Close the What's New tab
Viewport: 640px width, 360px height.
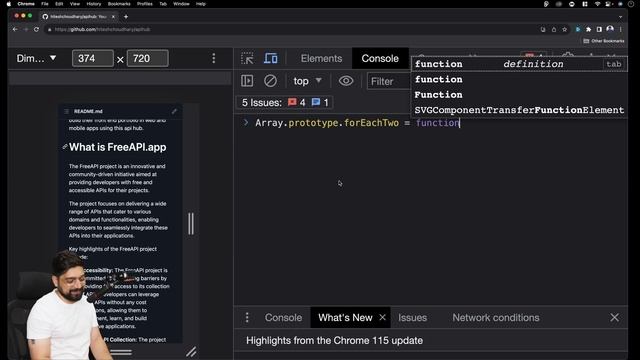click(x=382, y=317)
